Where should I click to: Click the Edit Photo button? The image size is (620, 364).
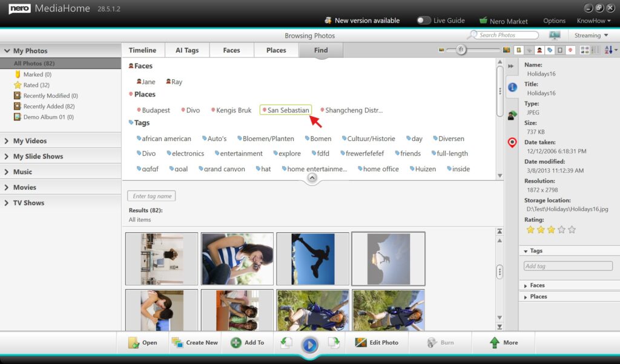377,343
